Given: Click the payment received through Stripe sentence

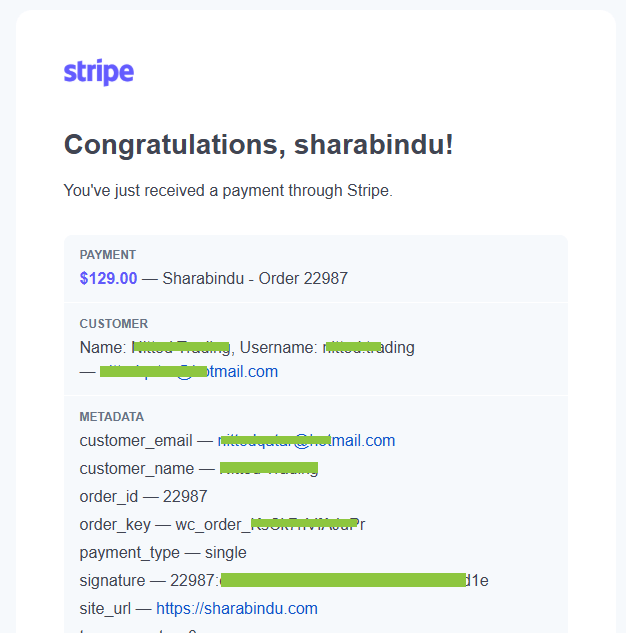Looking at the screenshot, I should click(x=228, y=191).
